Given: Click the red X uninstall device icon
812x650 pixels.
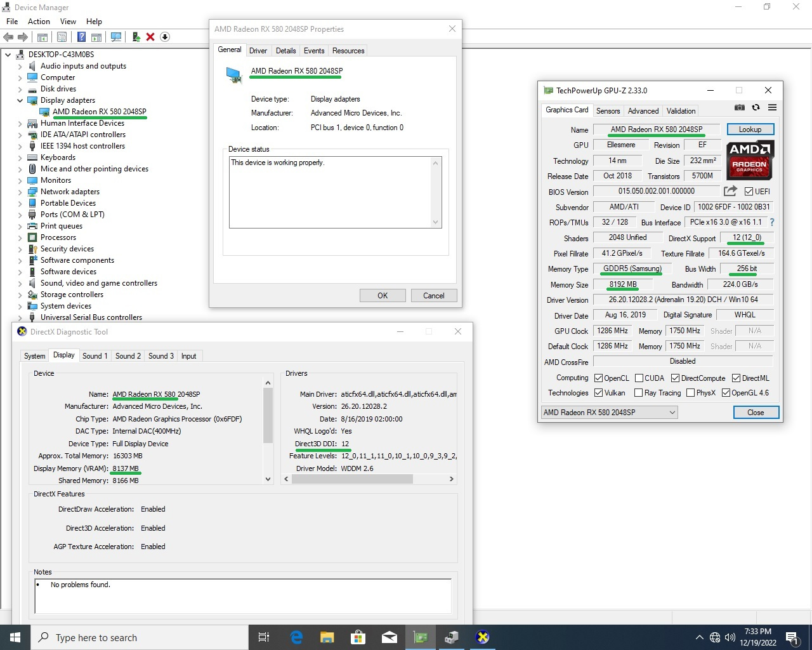Looking at the screenshot, I should pos(150,37).
